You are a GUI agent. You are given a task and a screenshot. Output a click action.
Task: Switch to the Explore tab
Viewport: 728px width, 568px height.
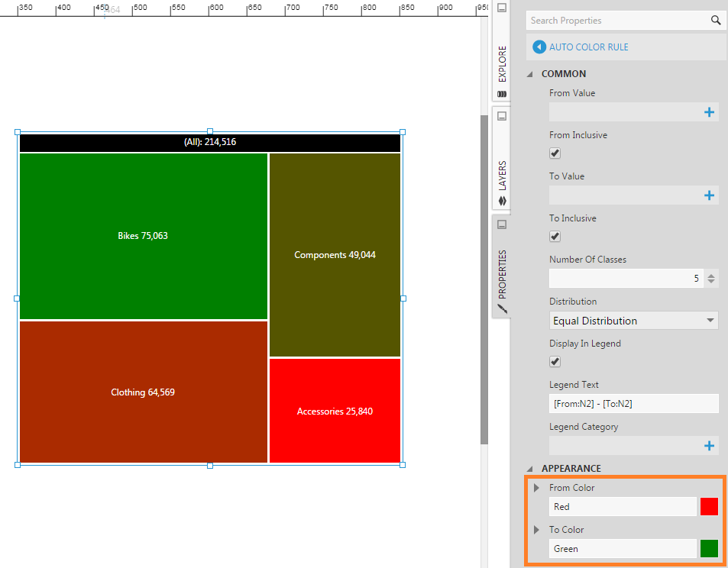click(501, 61)
